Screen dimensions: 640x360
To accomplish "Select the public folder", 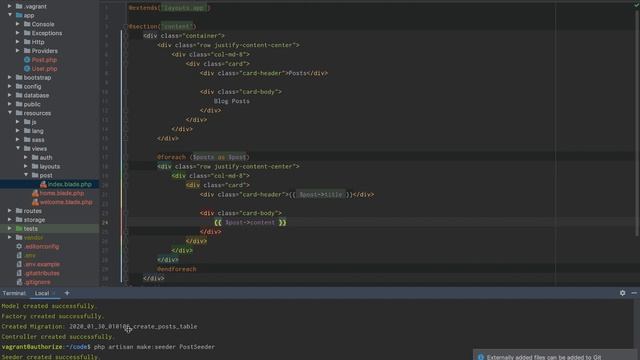I will point(32,104).
